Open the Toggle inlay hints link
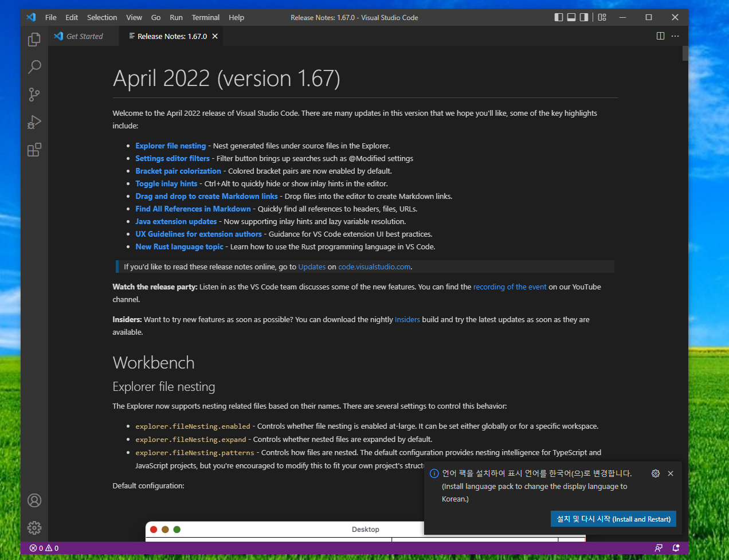 pyautogui.click(x=166, y=183)
